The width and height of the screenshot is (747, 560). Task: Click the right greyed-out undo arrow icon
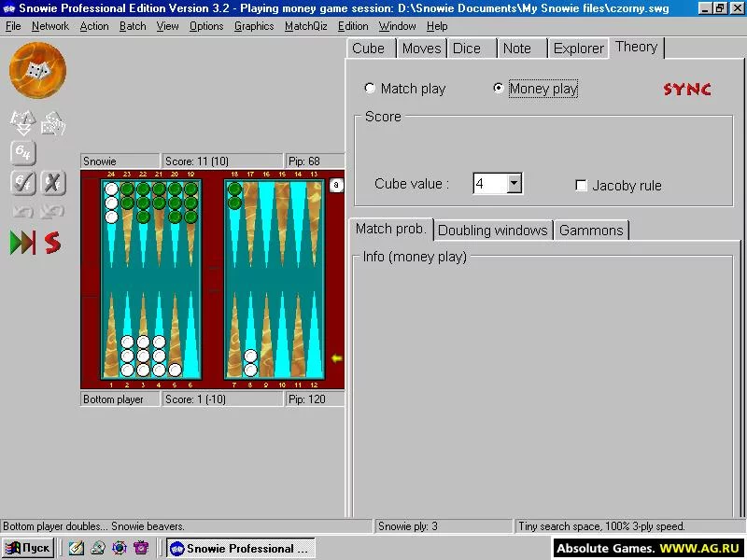(x=52, y=211)
